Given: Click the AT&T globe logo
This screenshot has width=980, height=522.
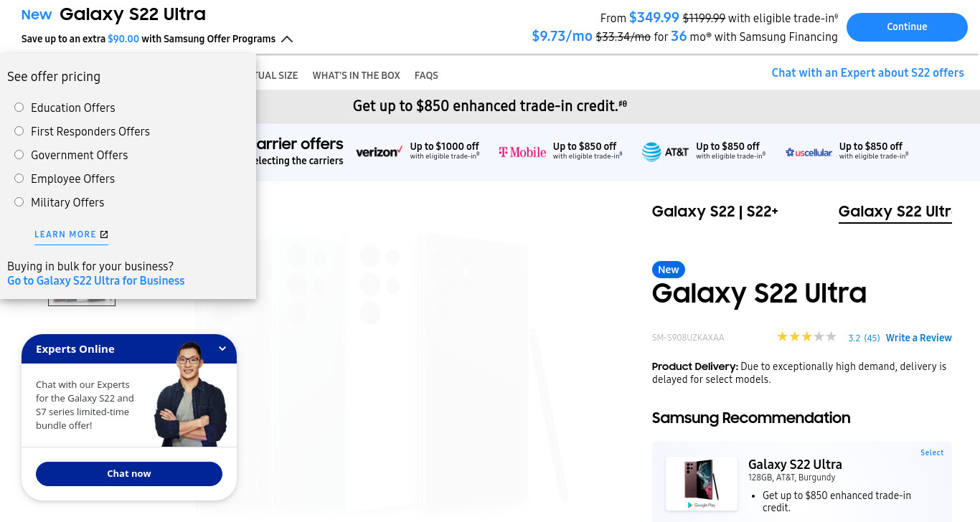Looking at the screenshot, I should click(651, 152).
